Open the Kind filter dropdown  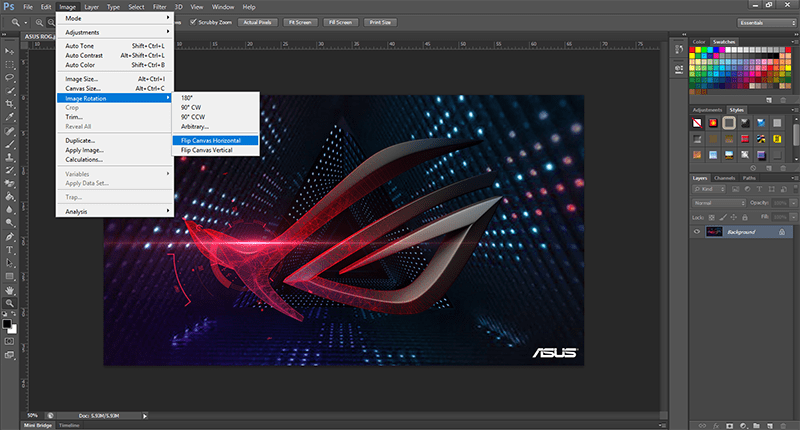pos(709,189)
